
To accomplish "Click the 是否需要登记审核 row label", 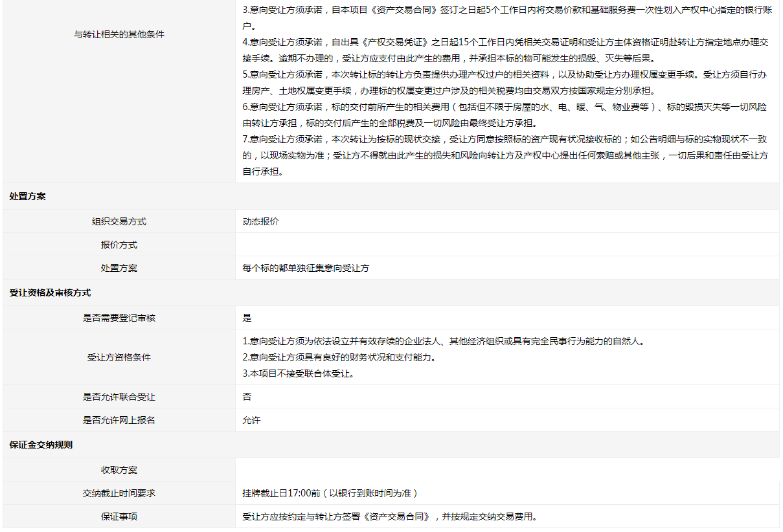I will 119,318.
